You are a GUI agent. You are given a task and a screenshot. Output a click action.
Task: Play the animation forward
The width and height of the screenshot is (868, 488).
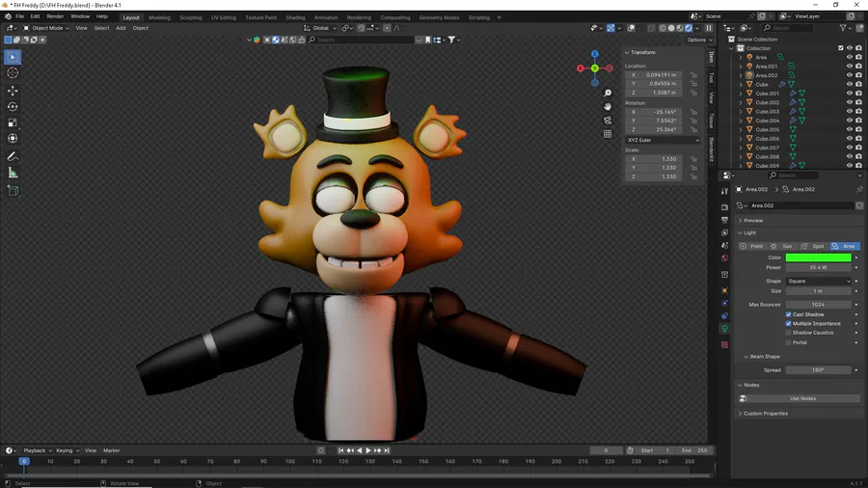pyautogui.click(x=368, y=450)
